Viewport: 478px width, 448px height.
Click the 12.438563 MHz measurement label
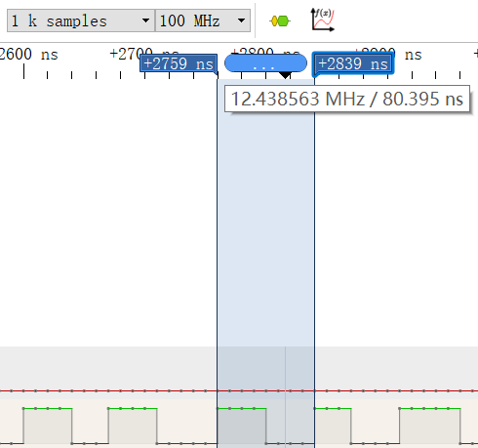coord(347,99)
